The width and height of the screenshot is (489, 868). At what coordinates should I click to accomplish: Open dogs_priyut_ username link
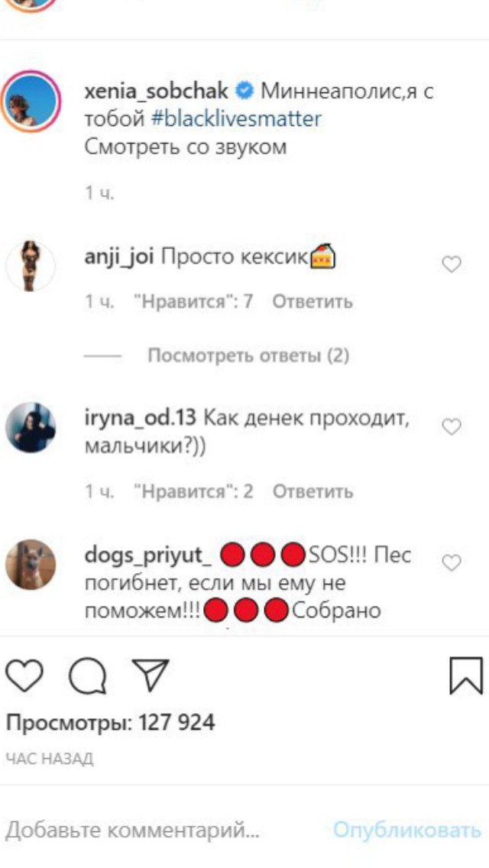coord(148,556)
